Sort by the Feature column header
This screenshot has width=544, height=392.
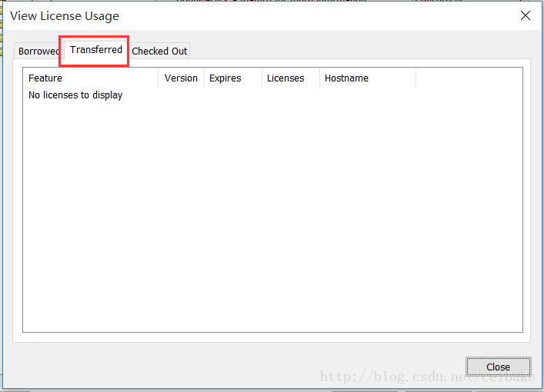tap(91, 78)
